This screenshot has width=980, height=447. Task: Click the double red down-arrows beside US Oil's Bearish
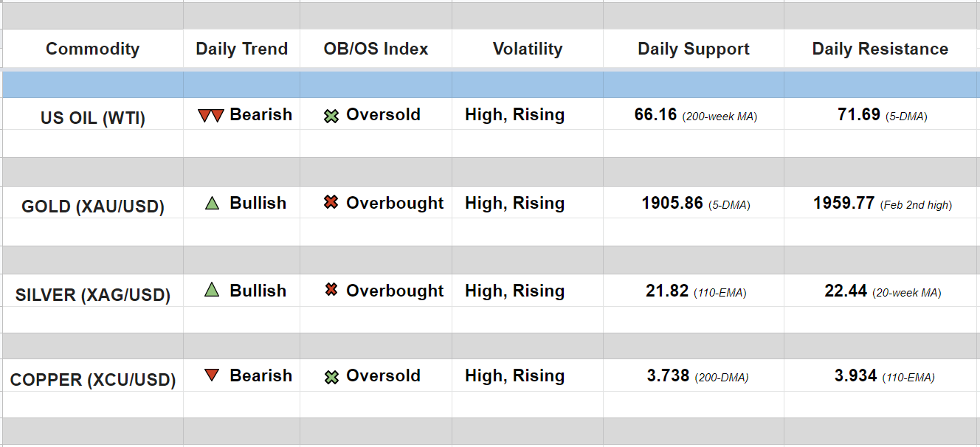[x=211, y=116]
